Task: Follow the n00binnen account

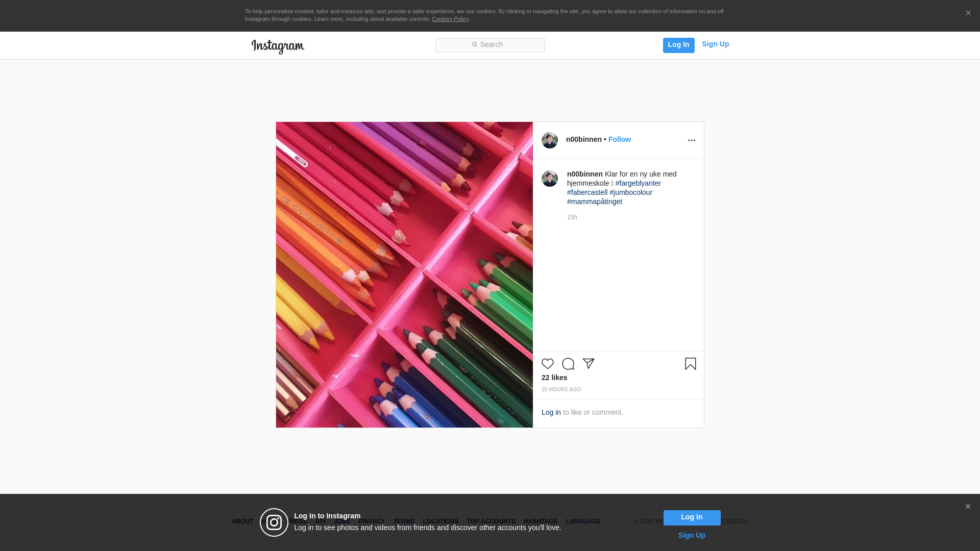Action: [619, 140]
